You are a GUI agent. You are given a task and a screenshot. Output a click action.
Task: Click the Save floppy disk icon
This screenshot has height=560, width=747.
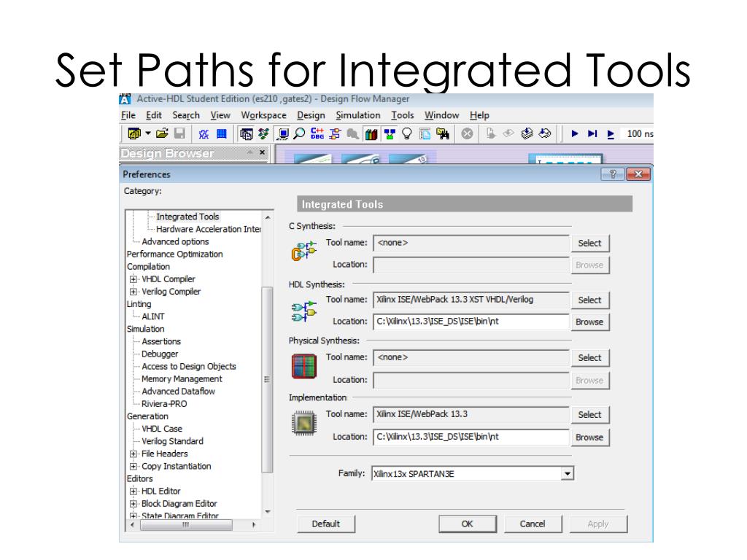click(x=179, y=134)
